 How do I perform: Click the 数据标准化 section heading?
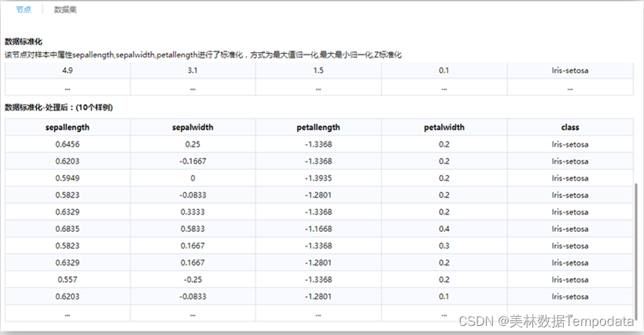tap(23, 41)
